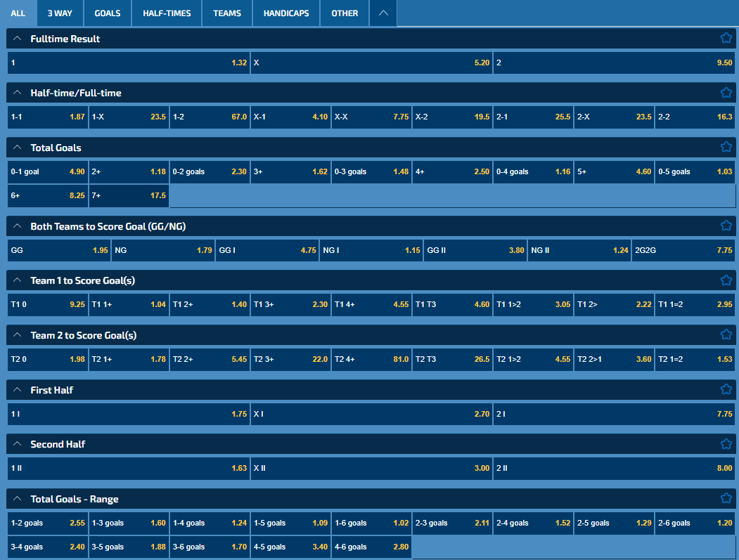The height and width of the screenshot is (560, 739).
Task: Collapse the First Half section
Action: pyautogui.click(x=18, y=389)
